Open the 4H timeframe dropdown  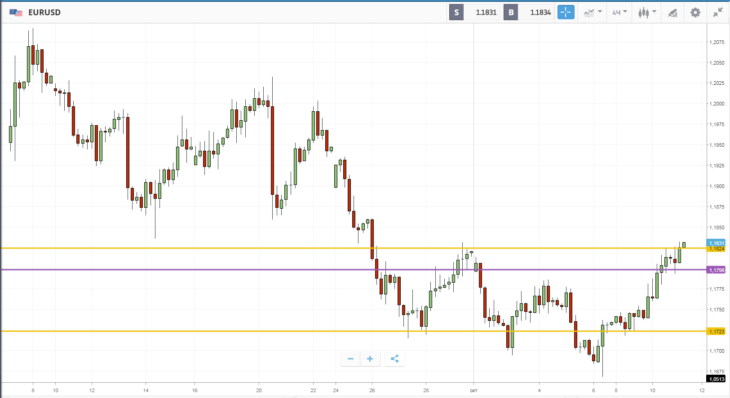(620, 13)
